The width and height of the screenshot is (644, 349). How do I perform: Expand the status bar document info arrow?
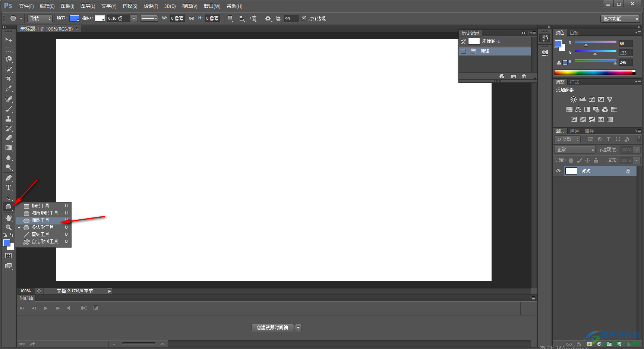click(109, 291)
